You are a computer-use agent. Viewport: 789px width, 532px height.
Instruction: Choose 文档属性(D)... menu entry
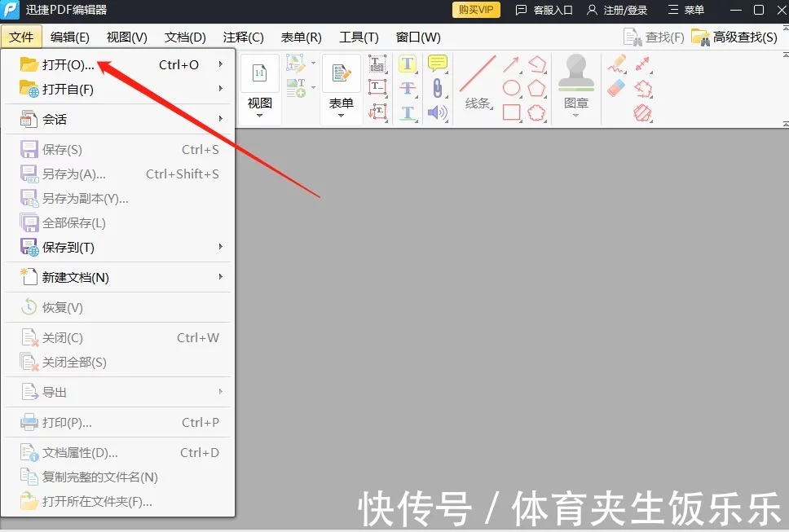(x=119, y=452)
